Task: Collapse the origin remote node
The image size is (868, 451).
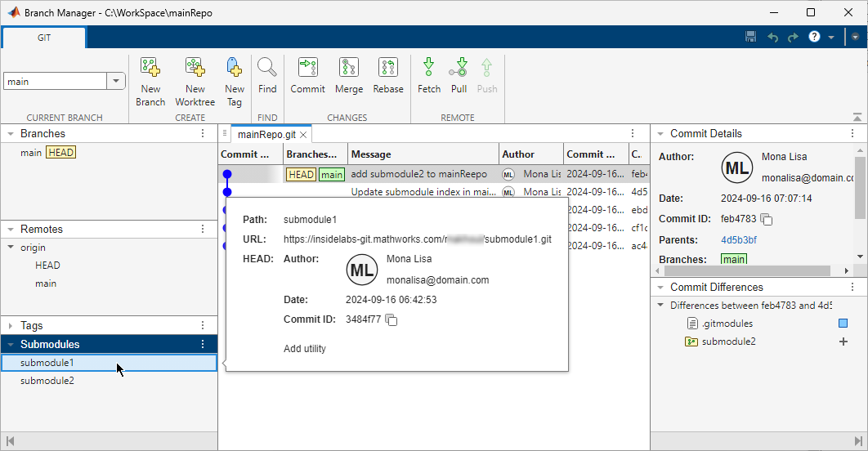Action: click(x=11, y=248)
